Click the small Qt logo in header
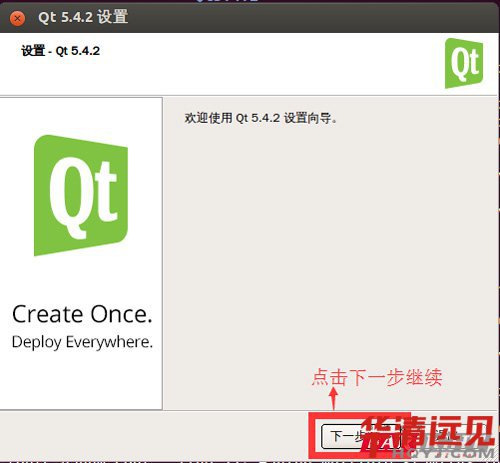Viewport: 500px width, 463px height. [x=464, y=63]
